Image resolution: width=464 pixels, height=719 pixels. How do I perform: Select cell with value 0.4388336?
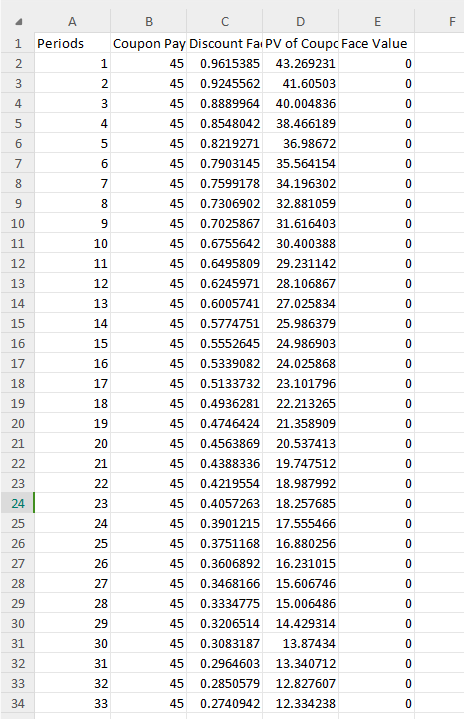(x=225, y=464)
